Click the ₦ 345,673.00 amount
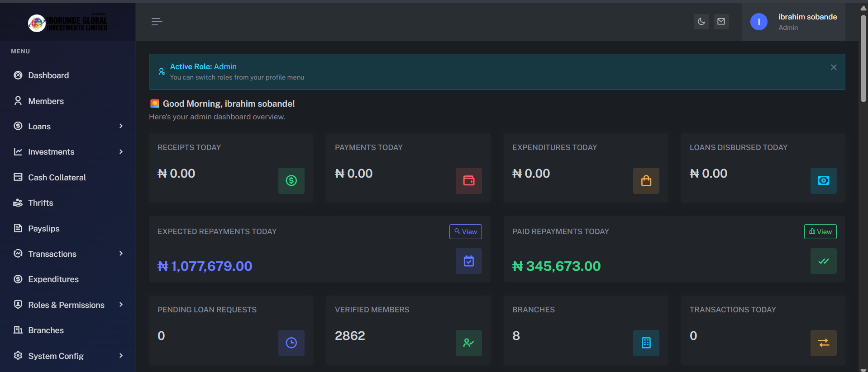 pos(557,266)
